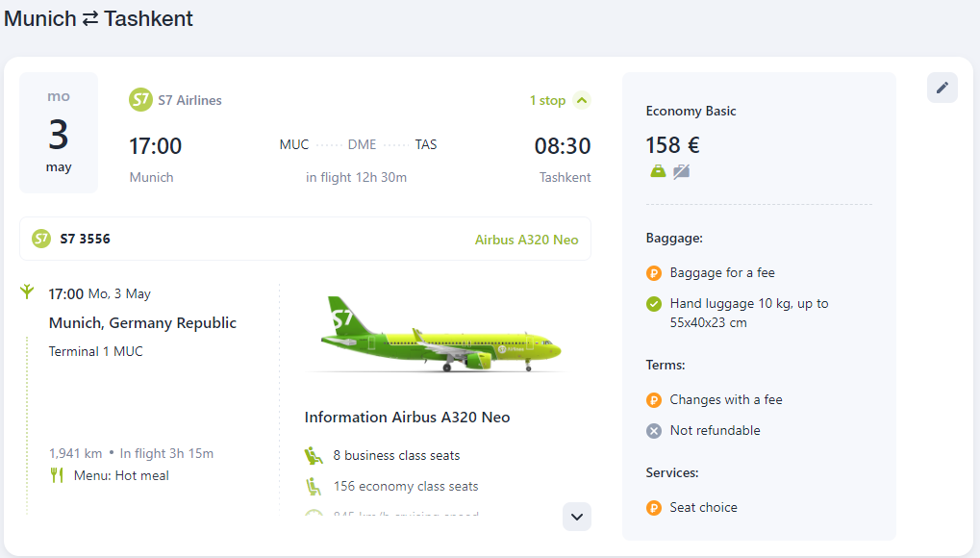This screenshot has width=980, height=558.
Task: Click the pencil edit icon
Action: coord(942,88)
